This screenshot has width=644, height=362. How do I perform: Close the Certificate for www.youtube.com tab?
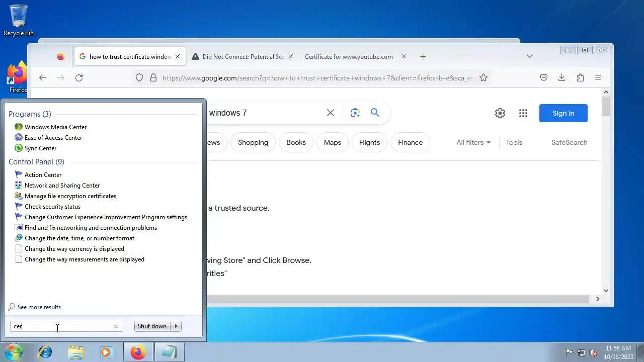pos(404,57)
